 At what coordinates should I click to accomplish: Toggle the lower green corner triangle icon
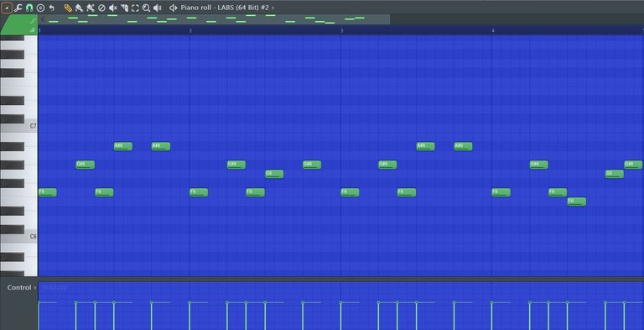pos(32,29)
